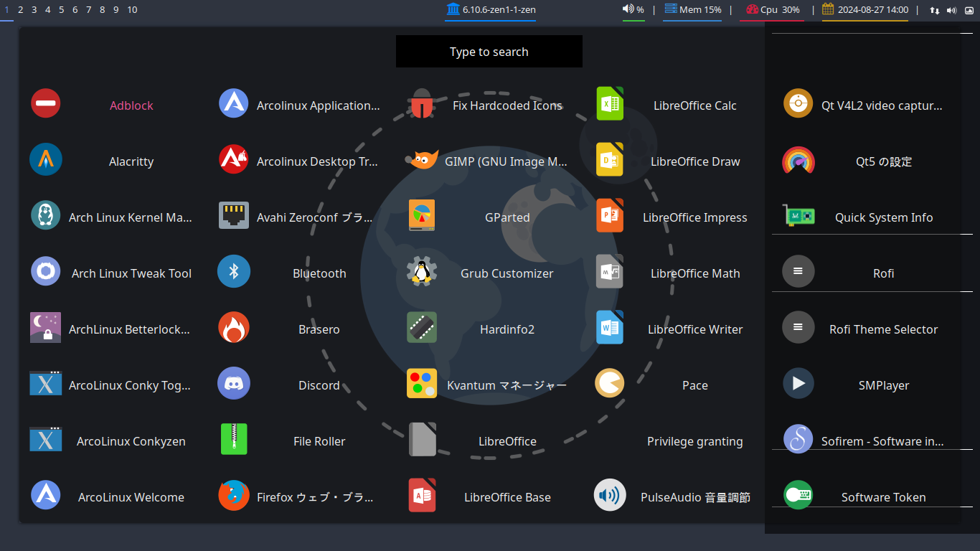
Task: Click the LibreOffice Impress icon
Action: (x=610, y=215)
